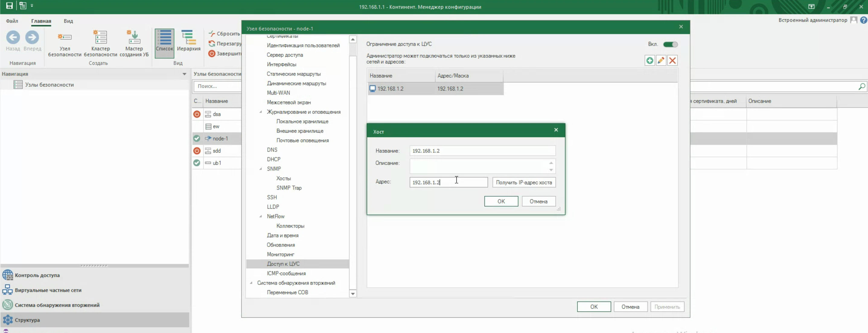Image resolution: width=868 pixels, height=333 pixels.
Task: Open the File menu
Action: pyautogui.click(x=12, y=21)
